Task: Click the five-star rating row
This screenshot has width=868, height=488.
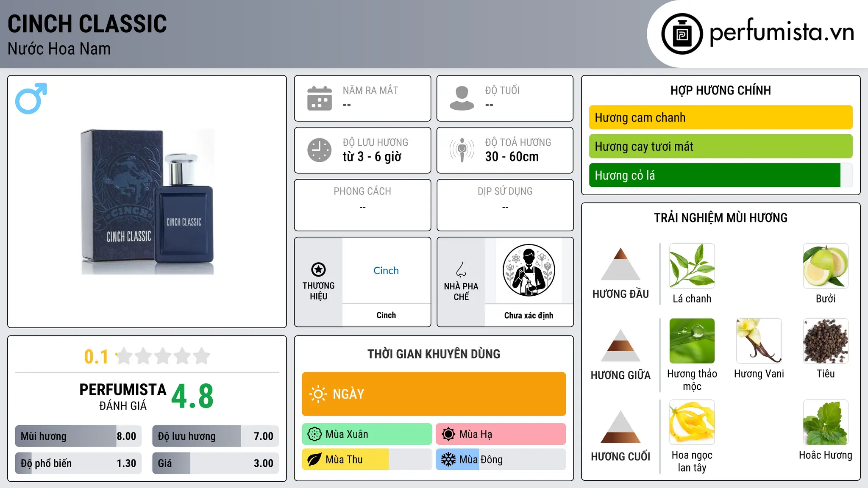Action: [163, 356]
